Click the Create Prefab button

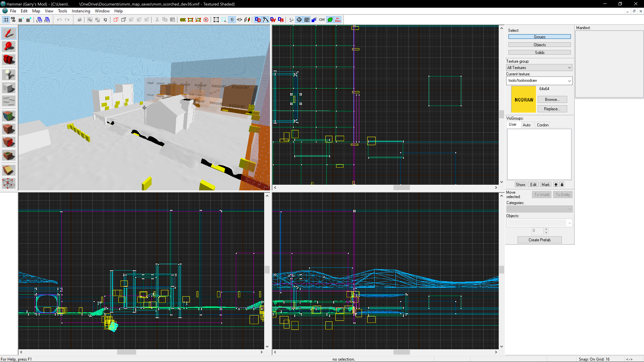pos(540,240)
